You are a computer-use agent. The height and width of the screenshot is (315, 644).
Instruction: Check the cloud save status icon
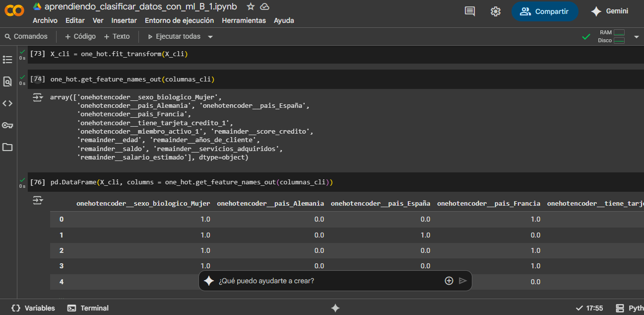tap(264, 6)
